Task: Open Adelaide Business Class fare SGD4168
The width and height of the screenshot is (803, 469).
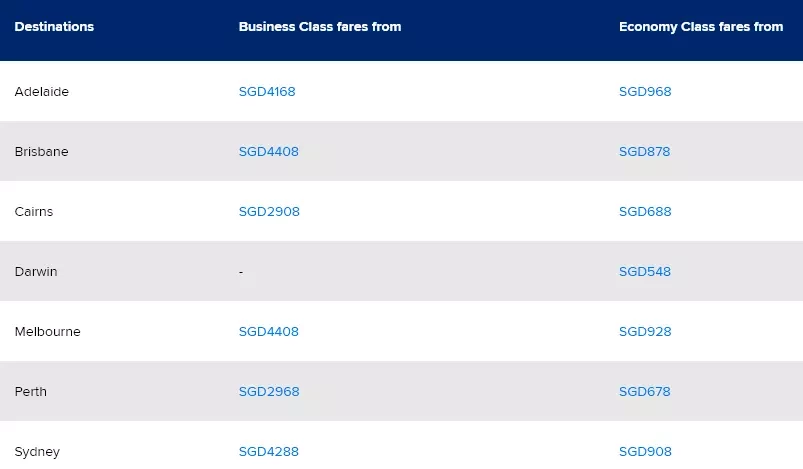Action: (x=267, y=92)
